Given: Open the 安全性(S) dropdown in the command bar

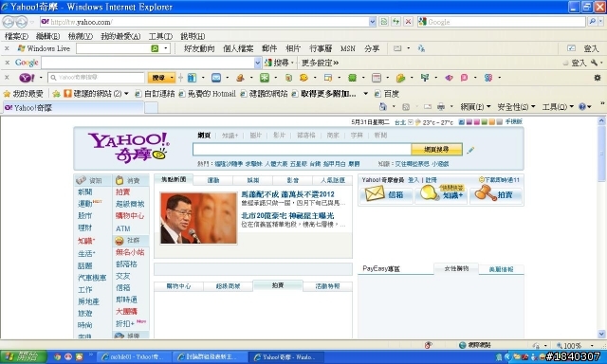Looking at the screenshot, I should click(x=516, y=106).
